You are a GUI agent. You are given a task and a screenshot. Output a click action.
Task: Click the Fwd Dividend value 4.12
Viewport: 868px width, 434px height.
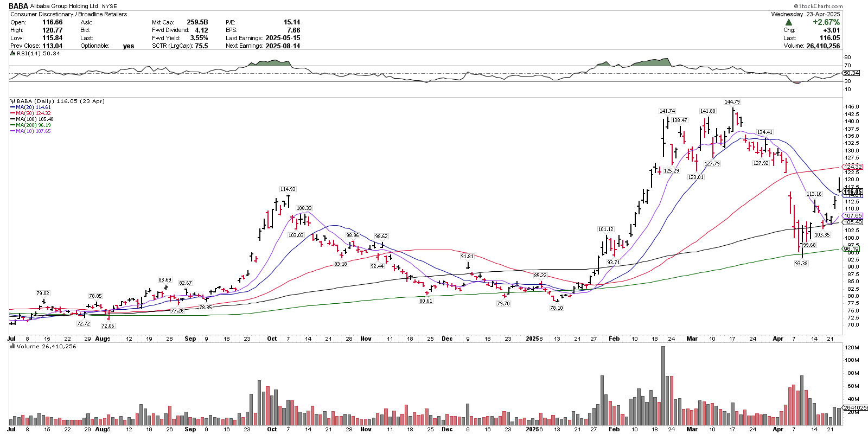202,30
